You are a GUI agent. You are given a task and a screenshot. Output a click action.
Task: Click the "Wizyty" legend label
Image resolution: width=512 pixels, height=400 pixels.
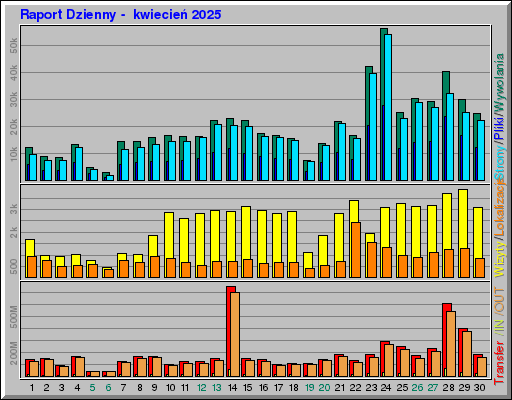(x=499, y=260)
